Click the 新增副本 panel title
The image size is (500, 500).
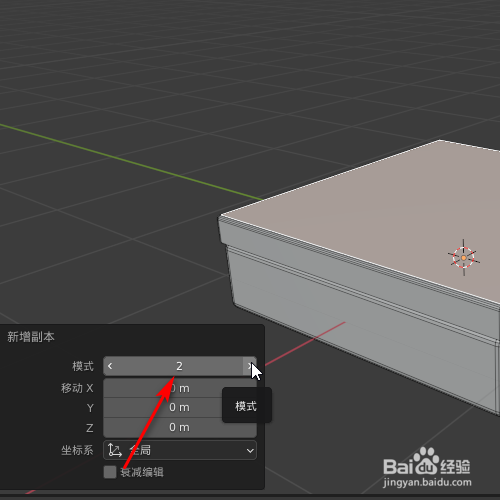31,337
